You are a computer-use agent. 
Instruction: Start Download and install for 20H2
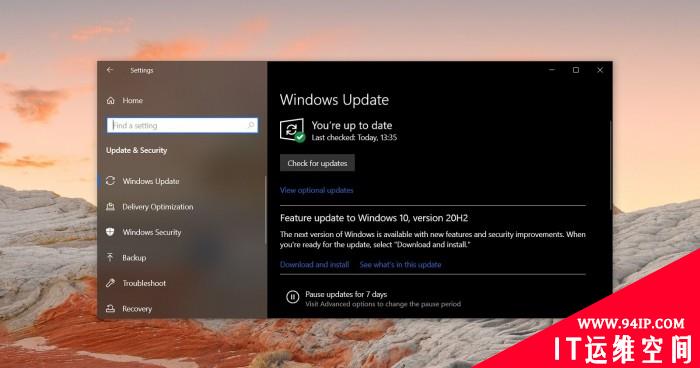click(x=314, y=264)
